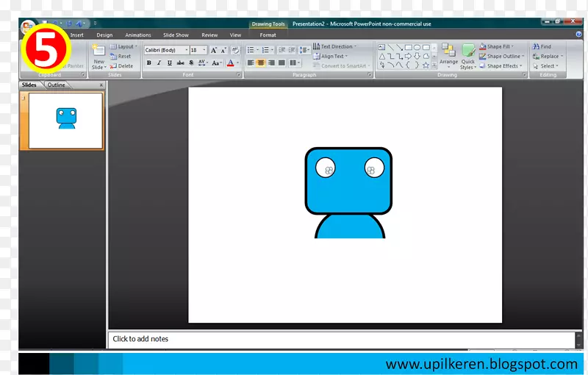Click the Microsoft PowerPoint Help icon
The height and width of the screenshot is (375, 588).
click(579, 35)
